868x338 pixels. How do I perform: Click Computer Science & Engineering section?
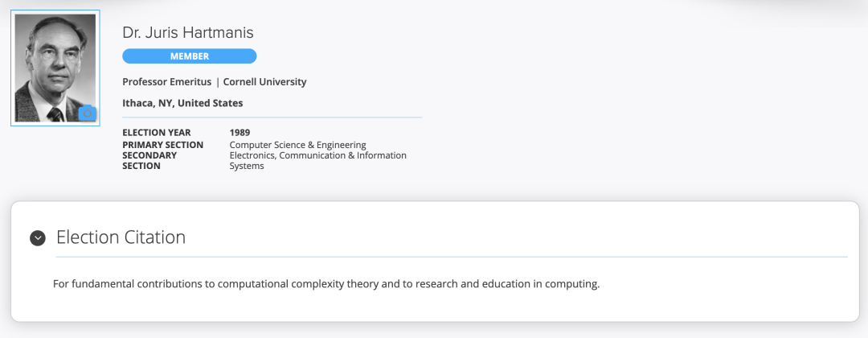(297, 145)
